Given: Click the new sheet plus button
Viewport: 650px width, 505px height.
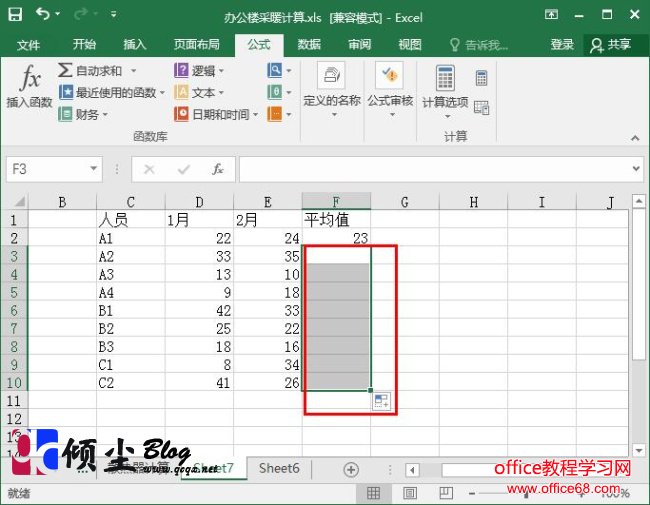Looking at the screenshot, I should click(351, 470).
